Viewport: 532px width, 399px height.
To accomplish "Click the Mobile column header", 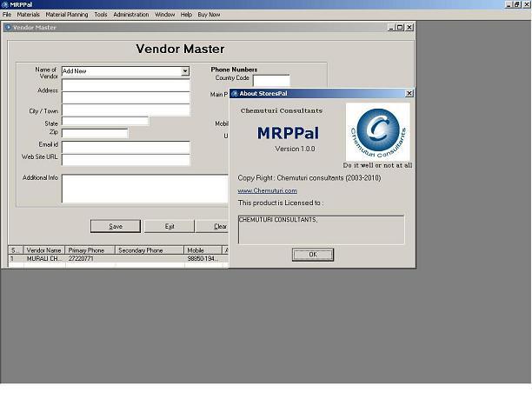I will pos(203,250).
